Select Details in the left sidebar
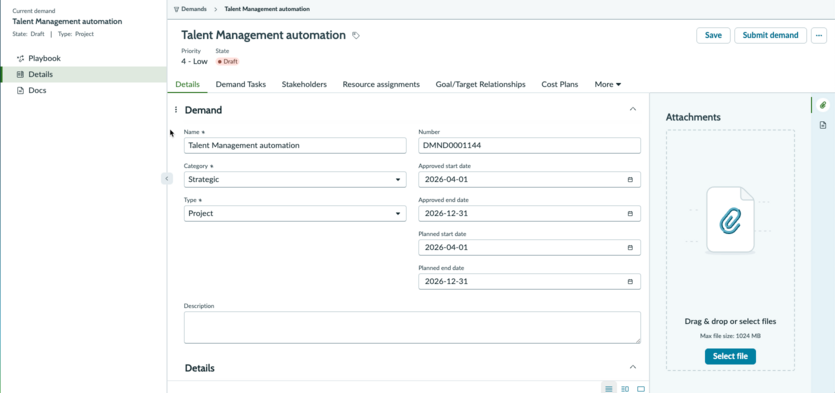Screen dimensions: 835x393 tap(83, 75)
